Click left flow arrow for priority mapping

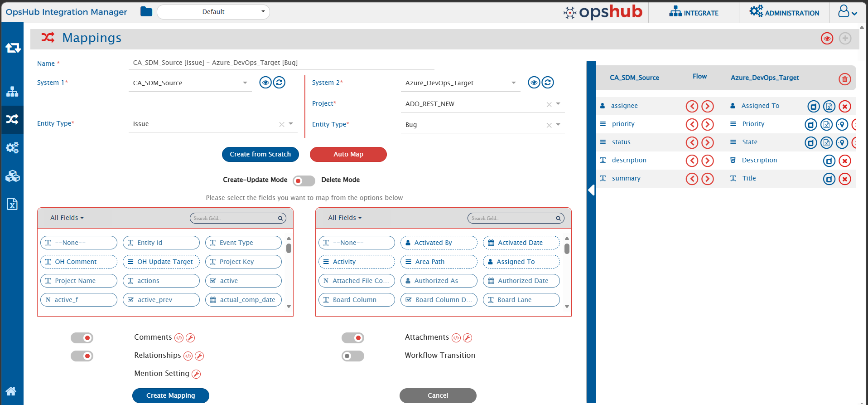pos(692,124)
